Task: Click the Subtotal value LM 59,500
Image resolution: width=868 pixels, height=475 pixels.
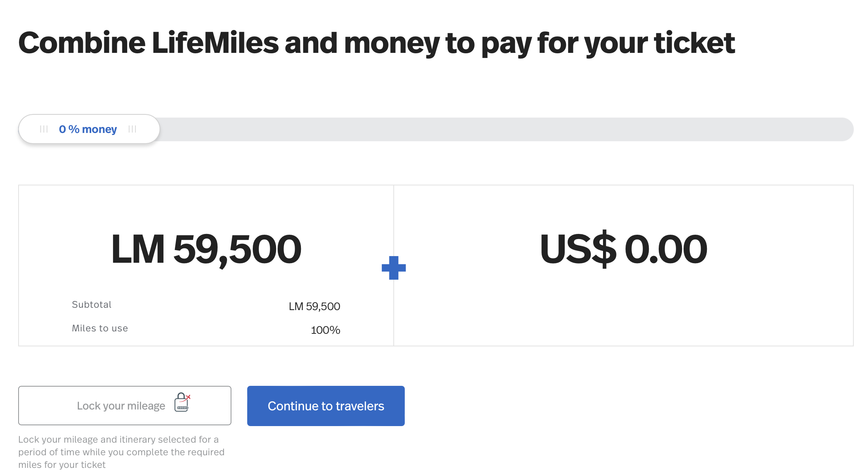Action: (x=314, y=307)
